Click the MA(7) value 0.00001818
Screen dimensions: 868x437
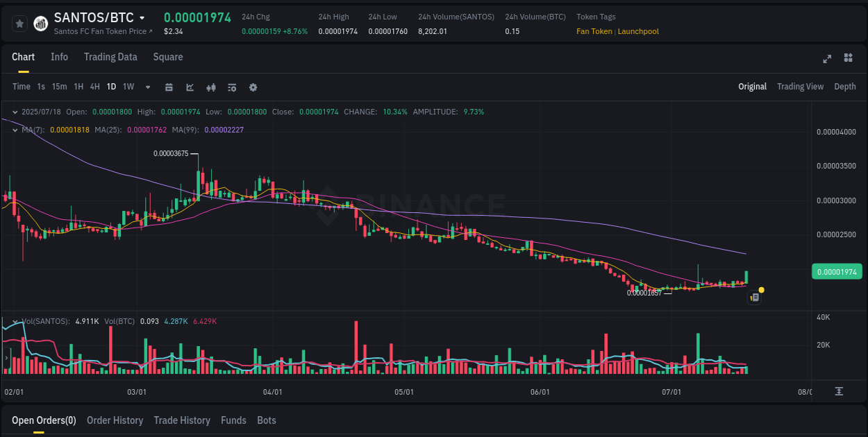tap(69, 130)
